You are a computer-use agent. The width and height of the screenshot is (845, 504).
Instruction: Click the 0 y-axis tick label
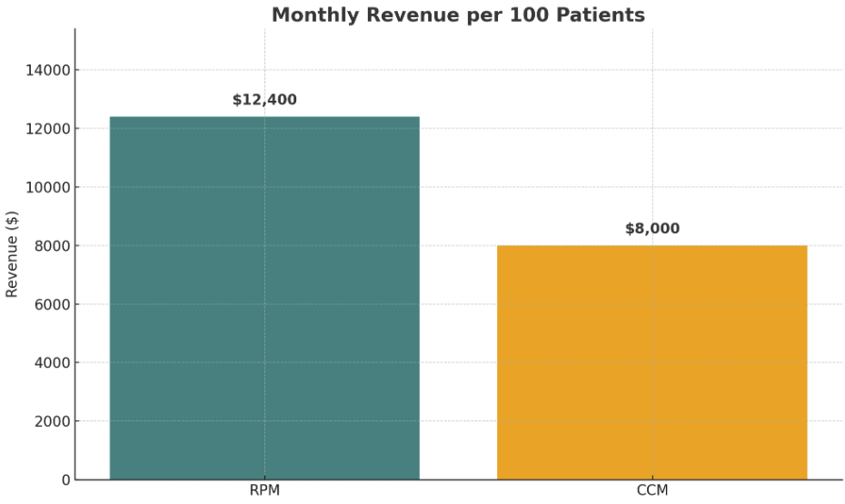65,479
